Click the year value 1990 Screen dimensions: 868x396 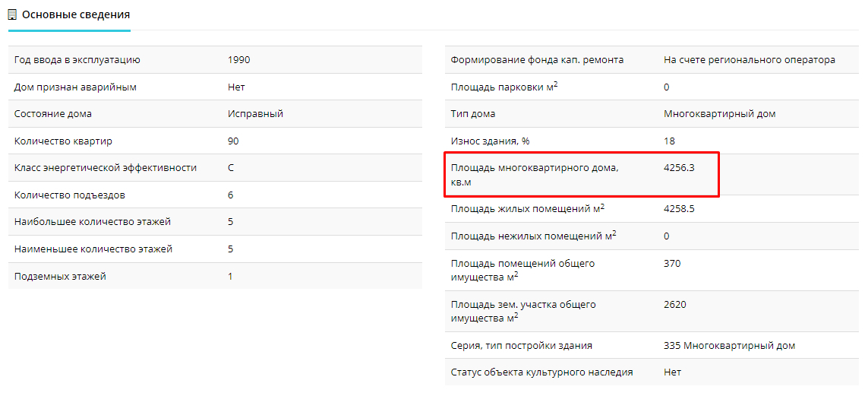[x=238, y=60]
